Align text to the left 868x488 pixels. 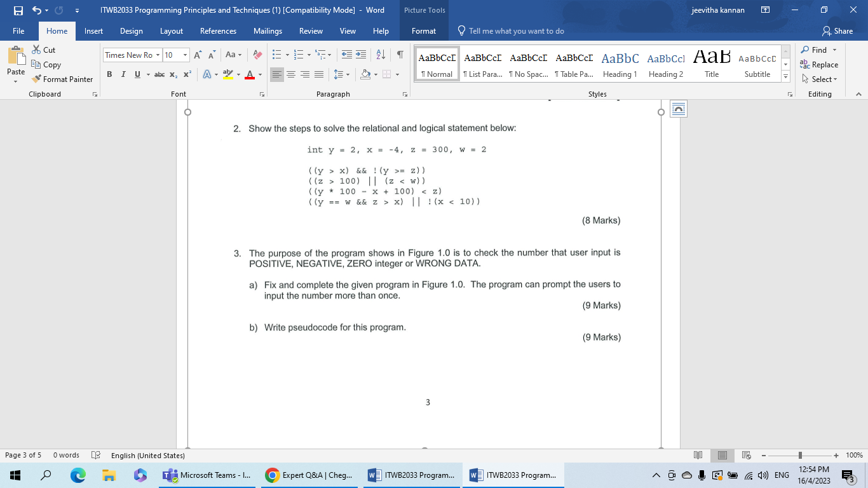277,74
